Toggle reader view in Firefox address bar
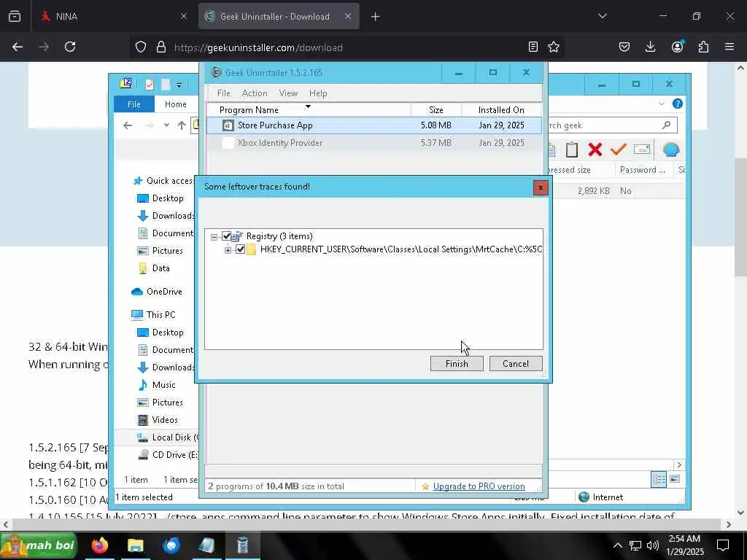The height and width of the screenshot is (560, 747). point(533,47)
